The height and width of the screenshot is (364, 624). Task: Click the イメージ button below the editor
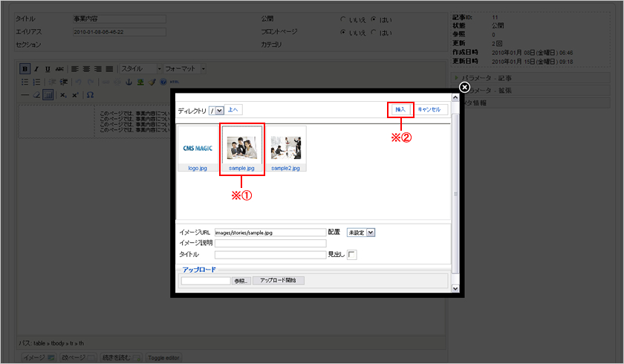pyautogui.click(x=39, y=357)
